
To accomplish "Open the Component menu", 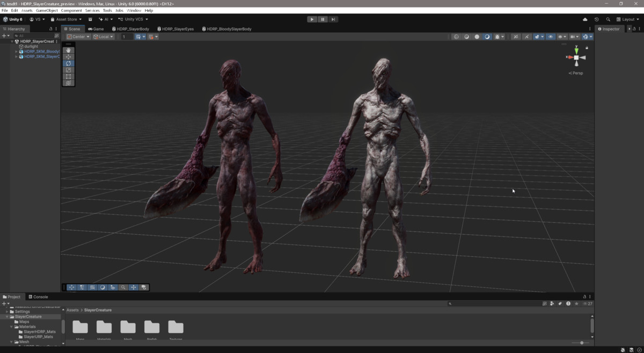I will click(71, 10).
